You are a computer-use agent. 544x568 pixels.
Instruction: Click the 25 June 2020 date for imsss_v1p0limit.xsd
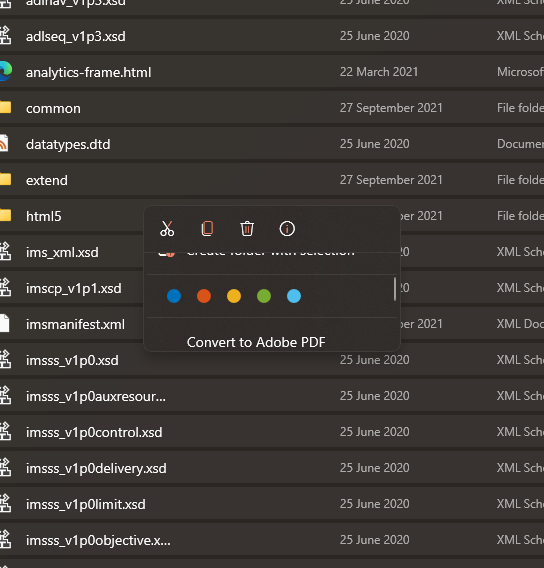tap(374, 504)
